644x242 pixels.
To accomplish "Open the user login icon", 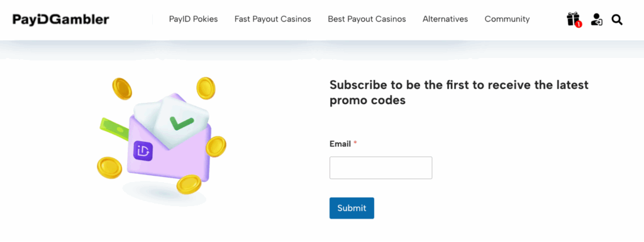I will pos(596,19).
